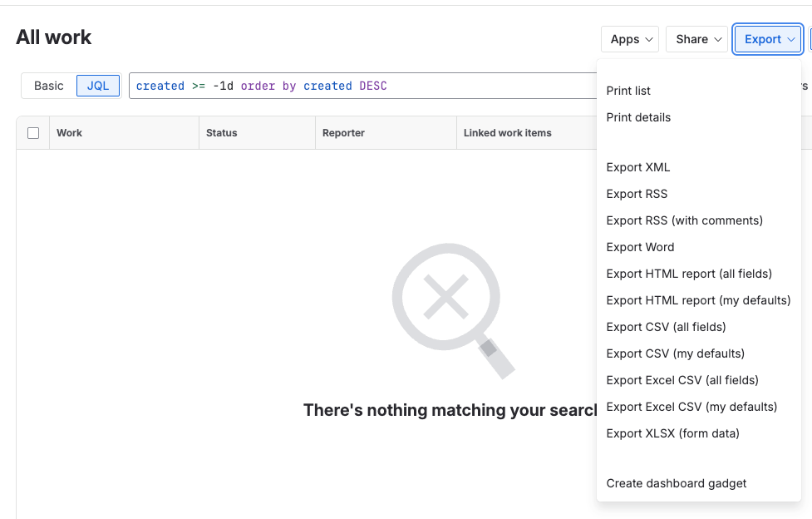Select Export RSS (with comments)
This screenshot has width=812, height=519.
tap(684, 220)
